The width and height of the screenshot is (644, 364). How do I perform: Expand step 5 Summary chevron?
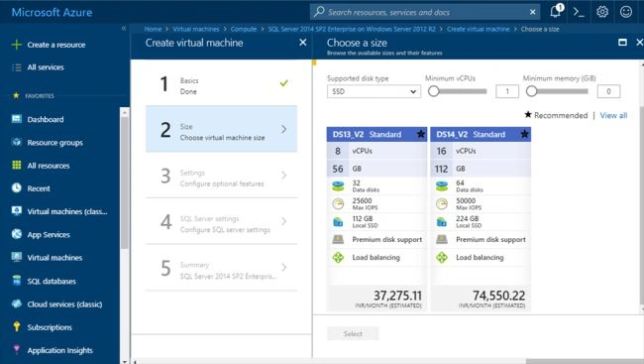pos(283,268)
